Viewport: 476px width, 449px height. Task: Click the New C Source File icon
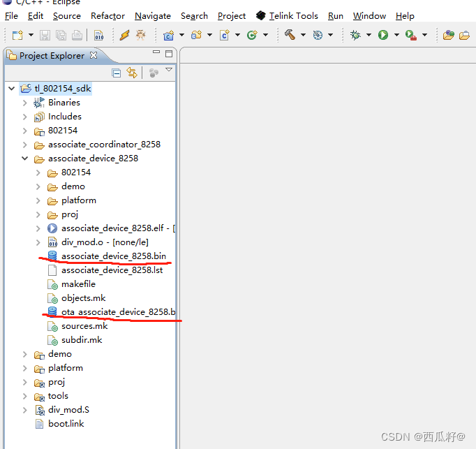click(225, 35)
